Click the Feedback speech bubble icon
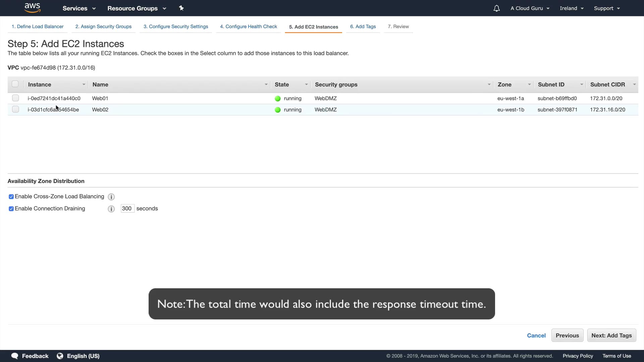Image resolution: width=644 pixels, height=362 pixels. click(x=15, y=356)
